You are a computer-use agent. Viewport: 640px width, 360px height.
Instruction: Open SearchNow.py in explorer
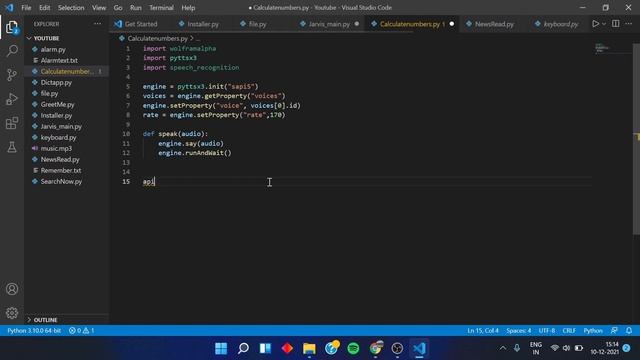[x=61, y=182]
